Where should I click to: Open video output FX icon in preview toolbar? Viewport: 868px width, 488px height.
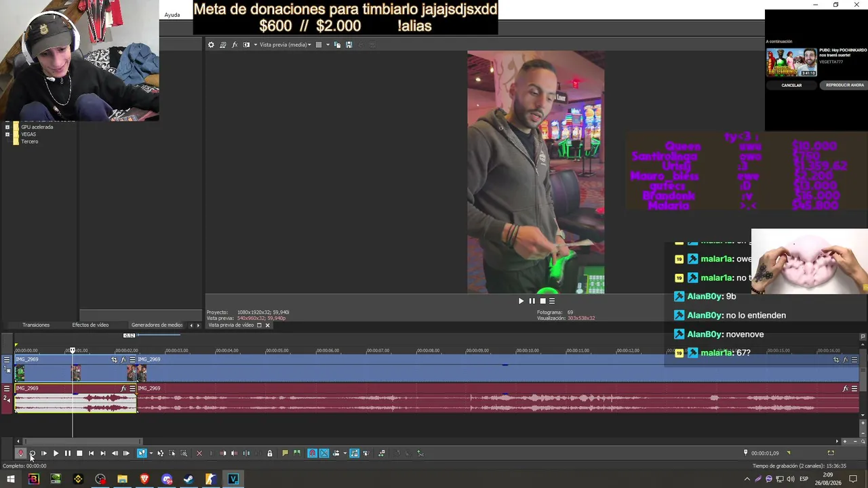pyautogui.click(x=235, y=45)
